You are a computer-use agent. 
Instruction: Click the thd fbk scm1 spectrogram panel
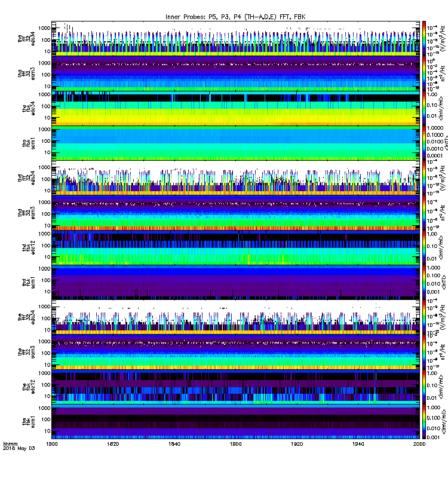235,282
